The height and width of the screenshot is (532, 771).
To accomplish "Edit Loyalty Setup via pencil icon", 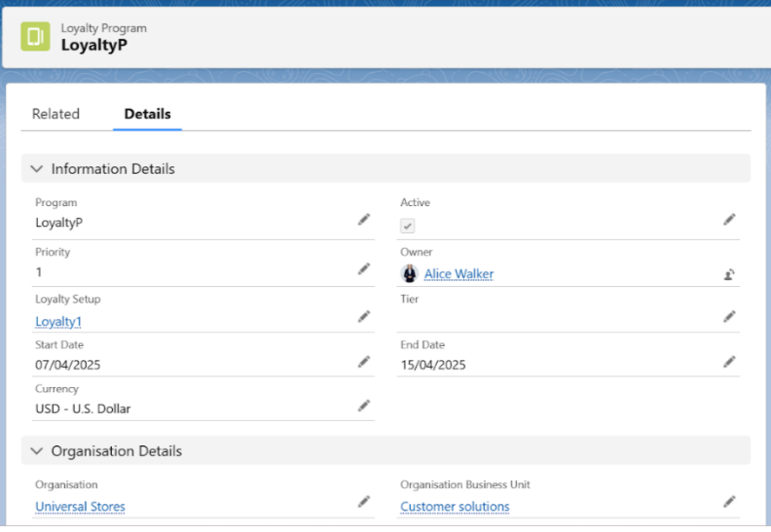I will pos(364,316).
